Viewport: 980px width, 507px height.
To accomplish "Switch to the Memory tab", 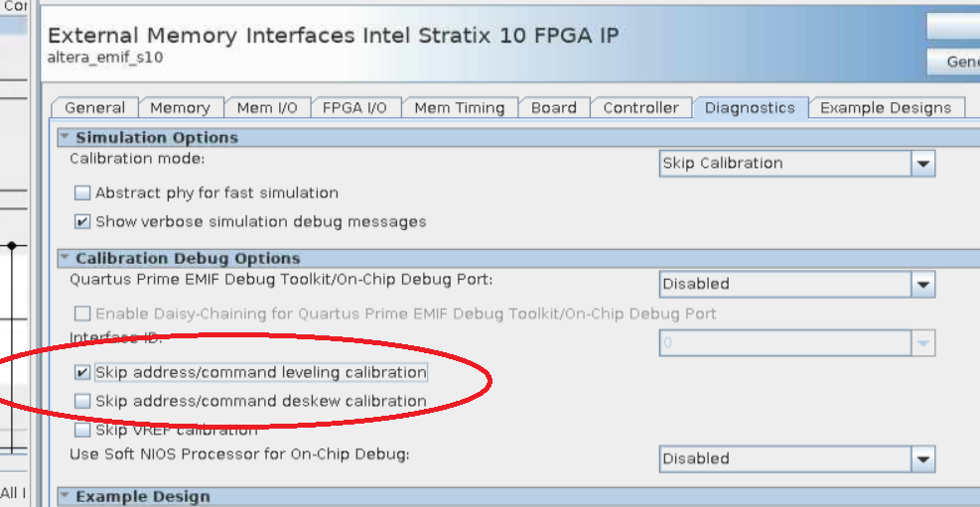I will point(180,108).
